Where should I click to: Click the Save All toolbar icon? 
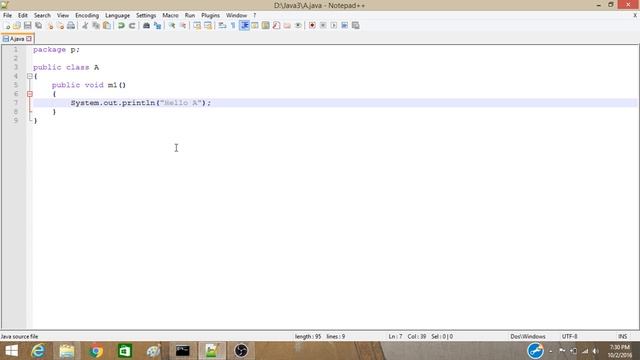coord(38,26)
